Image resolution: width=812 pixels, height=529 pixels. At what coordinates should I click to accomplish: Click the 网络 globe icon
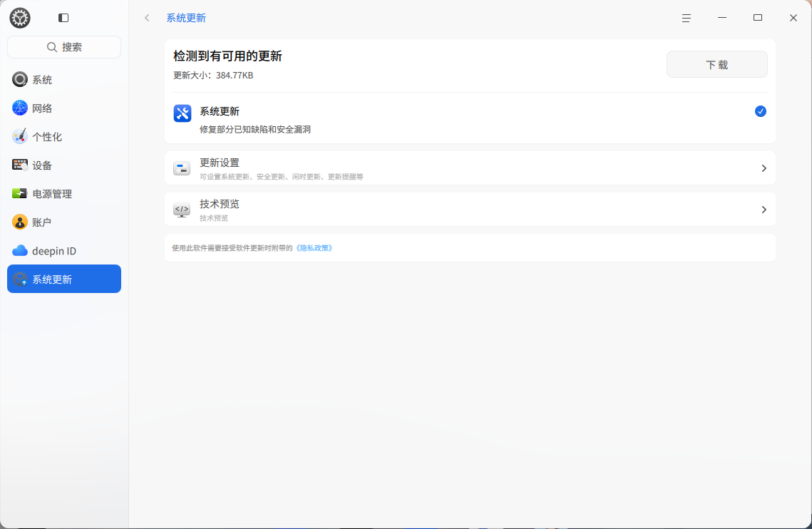[x=20, y=108]
